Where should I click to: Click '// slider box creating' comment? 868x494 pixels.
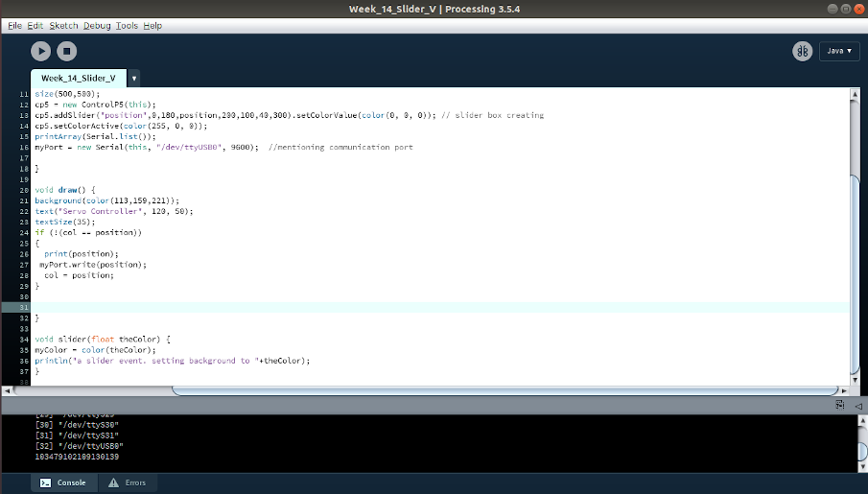click(x=493, y=116)
